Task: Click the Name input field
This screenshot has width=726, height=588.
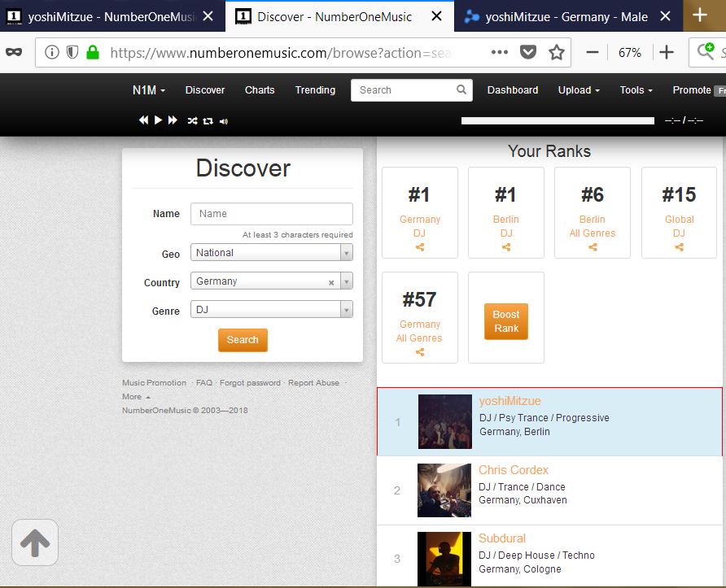Action: [272, 214]
